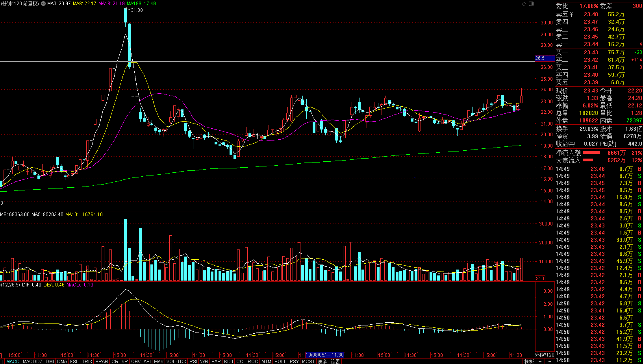Select the MACD indicator tab
Screen dimensions: 643x364
pyautogui.click(x=13, y=361)
